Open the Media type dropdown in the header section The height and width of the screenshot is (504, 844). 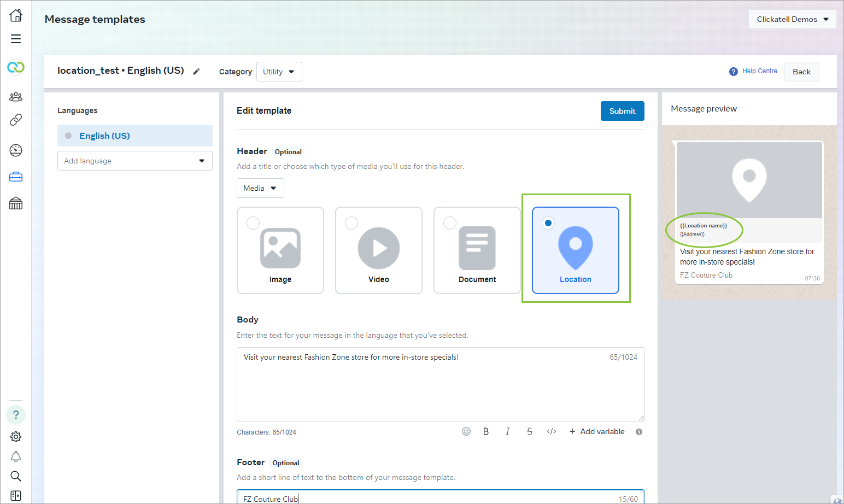260,187
